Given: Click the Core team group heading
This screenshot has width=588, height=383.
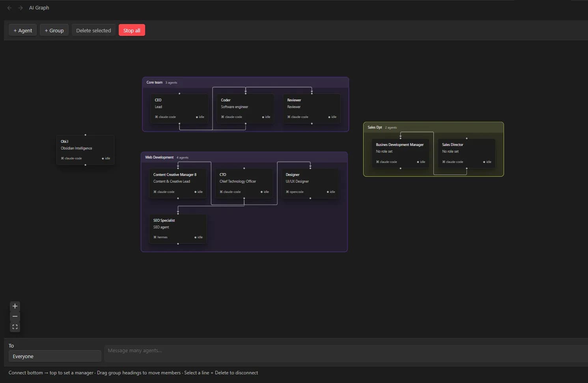Looking at the screenshot, I should click(x=155, y=82).
